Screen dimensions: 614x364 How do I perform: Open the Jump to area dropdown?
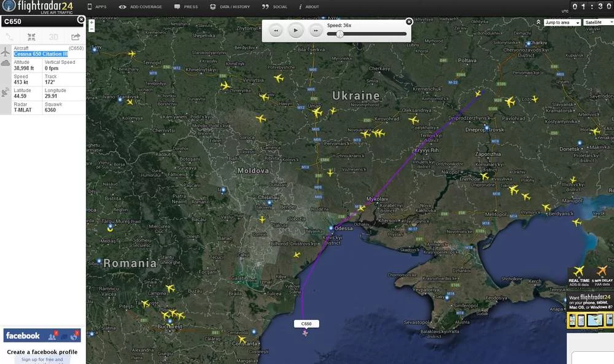(562, 23)
